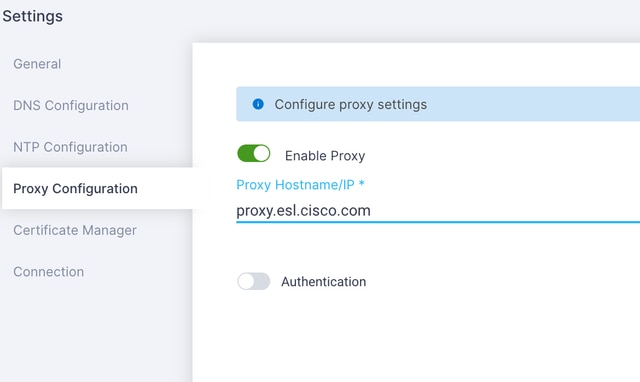Open Certificate Manager section
This screenshot has height=382, width=640.
75,230
